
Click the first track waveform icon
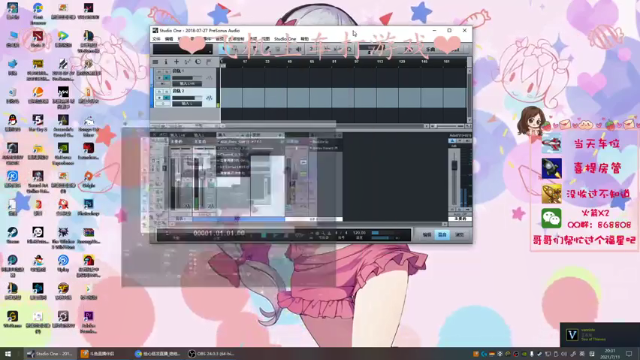click(209, 78)
